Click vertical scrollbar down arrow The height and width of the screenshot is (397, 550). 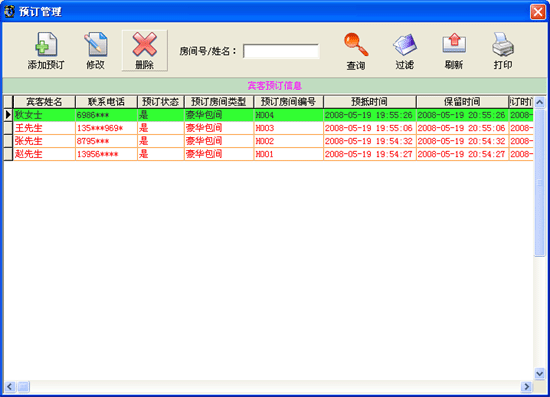[539, 373]
